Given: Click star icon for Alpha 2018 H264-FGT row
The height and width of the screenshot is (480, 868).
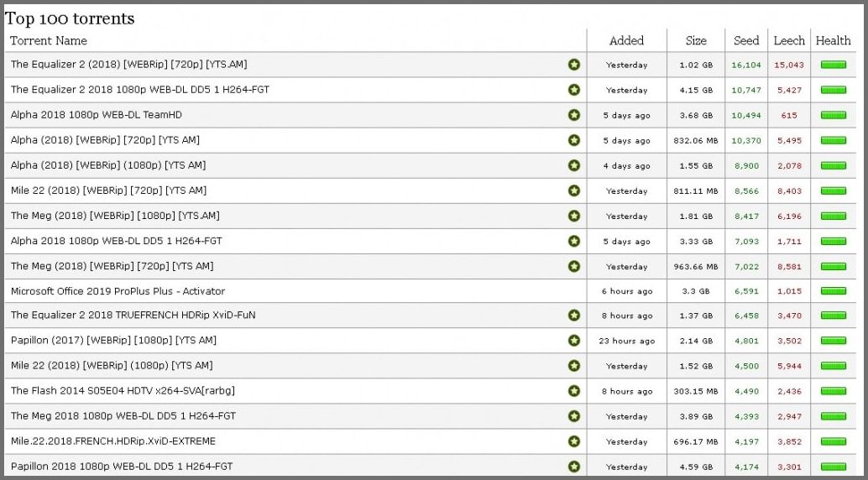Looking at the screenshot, I should point(574,241).
